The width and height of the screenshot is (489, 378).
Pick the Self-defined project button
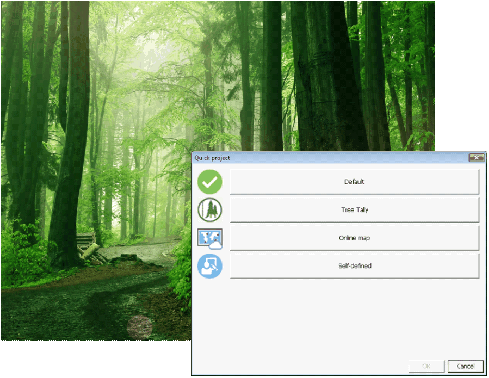click(354, 266)
